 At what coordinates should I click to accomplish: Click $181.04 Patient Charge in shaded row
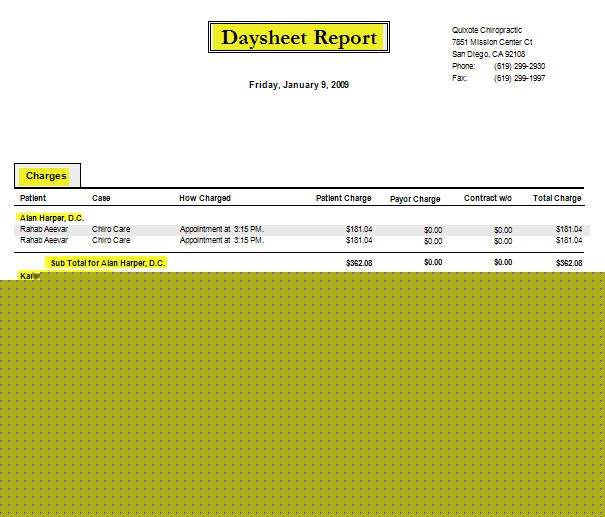click(x=359, y=229)
